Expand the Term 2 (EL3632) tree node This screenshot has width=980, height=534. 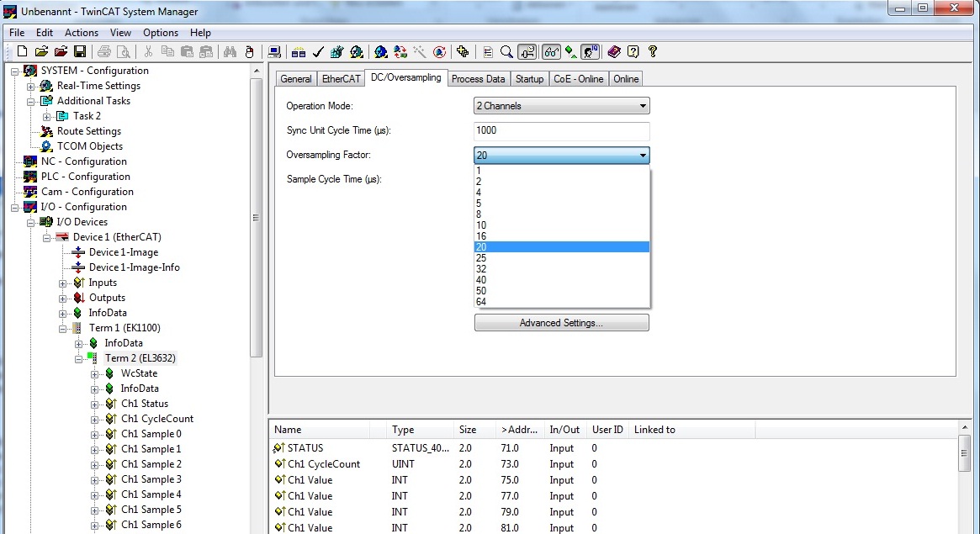pos(81,357)
